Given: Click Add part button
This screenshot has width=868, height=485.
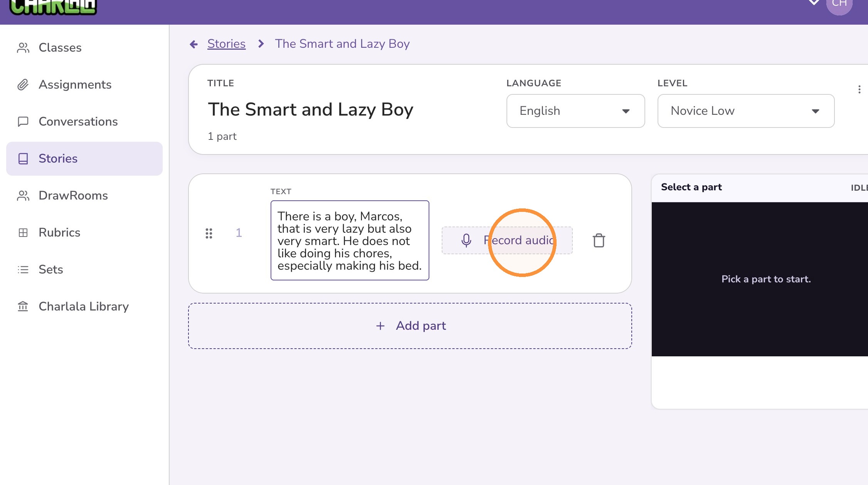Looking at the screenshot, I should click(410, 326).
